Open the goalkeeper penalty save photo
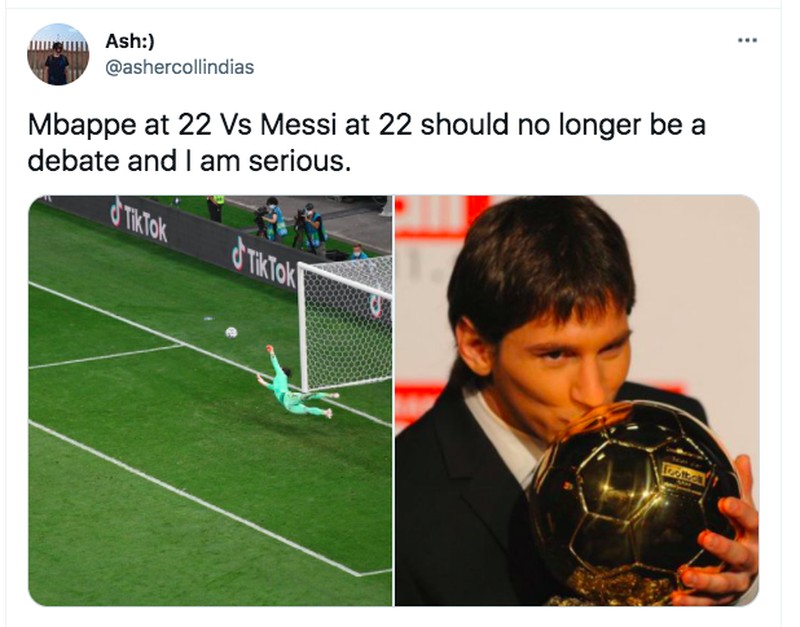The height and width of the screenshot is (627, 800). (210, 400)
